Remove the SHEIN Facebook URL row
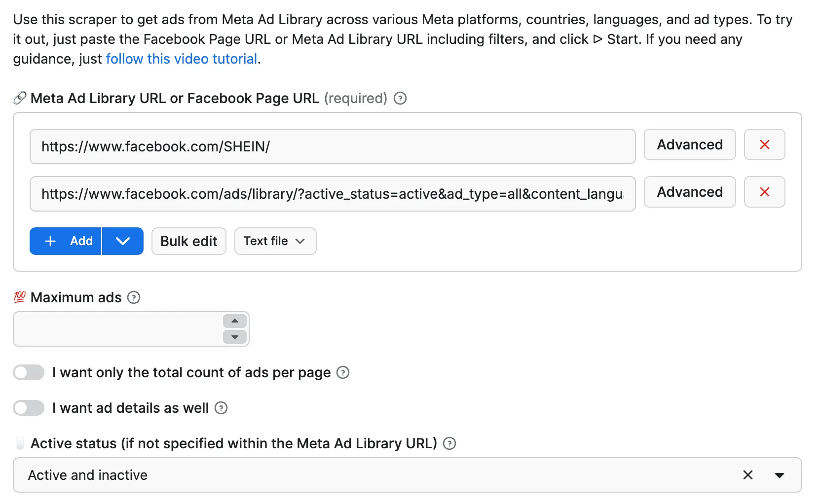This screenshot has height=504, width=820. pos(764,145)
